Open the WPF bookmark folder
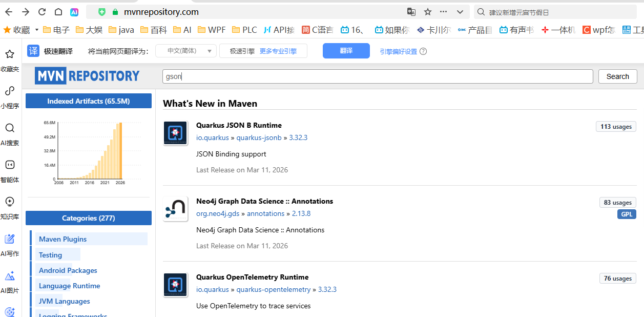The height and width of the screenshot is (317, 644). [x=212, y=30]
